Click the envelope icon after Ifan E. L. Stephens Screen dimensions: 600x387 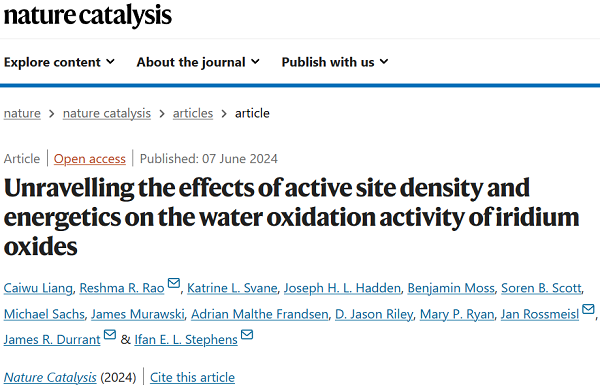247,334
